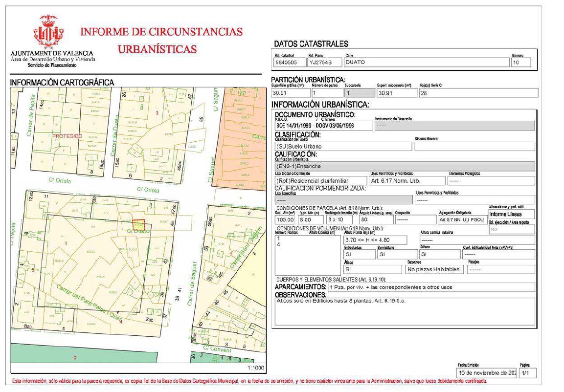The width and height of the screenshot is (564, 392).
Task: Click the DATOS CATASTRALES heading
Action: coord(311,44)
